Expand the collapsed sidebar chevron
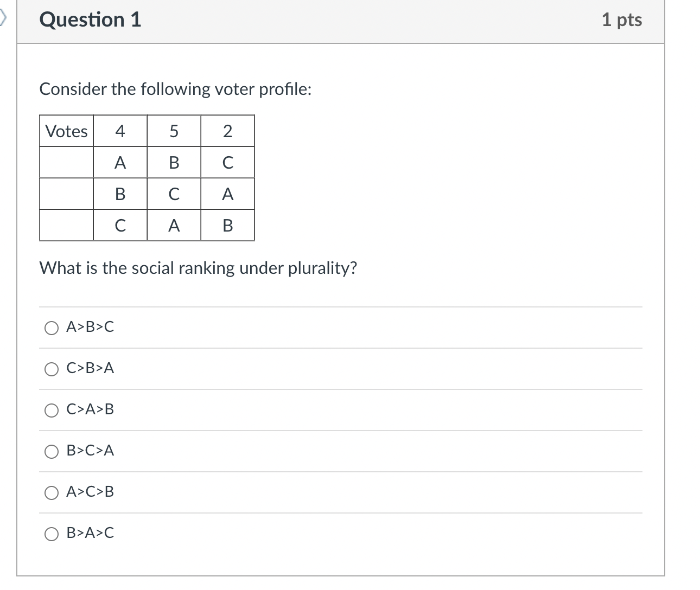This screenshot has height=590, width=700. pos(3,16)
